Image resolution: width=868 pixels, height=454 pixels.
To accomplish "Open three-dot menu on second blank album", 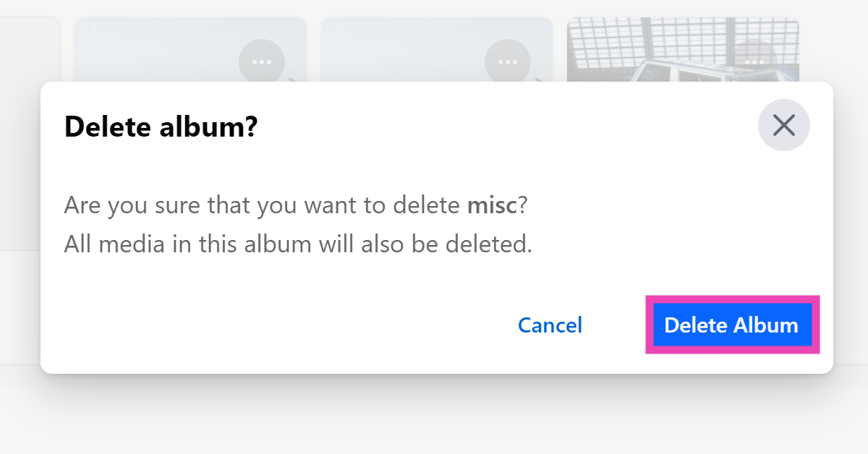I will pyautogui.click(x=508, y=62).
